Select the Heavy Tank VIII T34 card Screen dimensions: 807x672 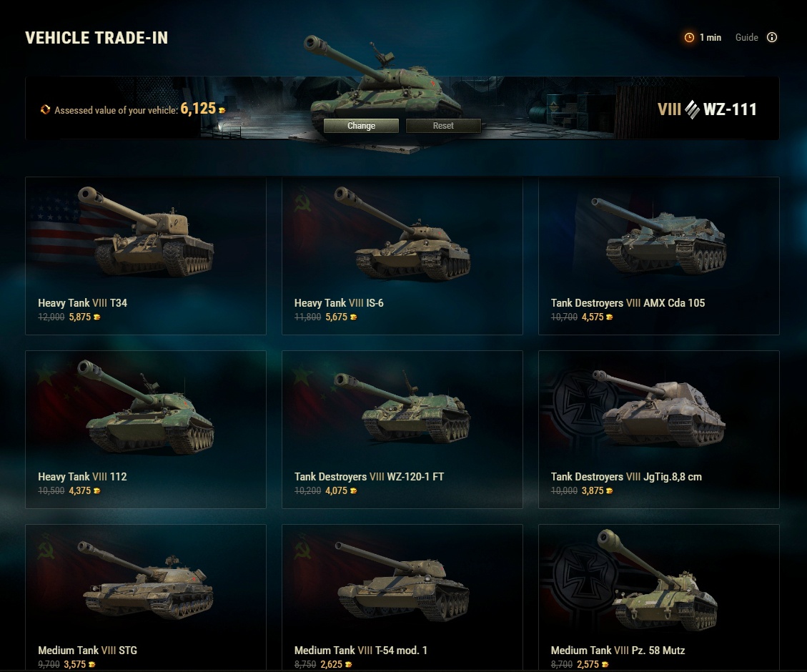(x=146, y=256)
